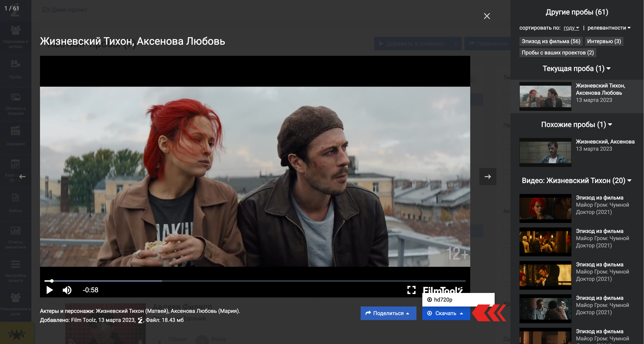Open dropdown arrow next to Добавить в плейлист

pyautogui.click(x=456, y=44)
